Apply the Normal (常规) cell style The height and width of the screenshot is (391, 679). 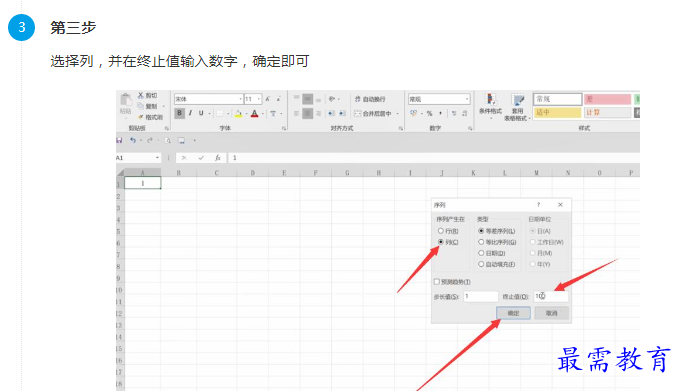[x=557, y=99]
